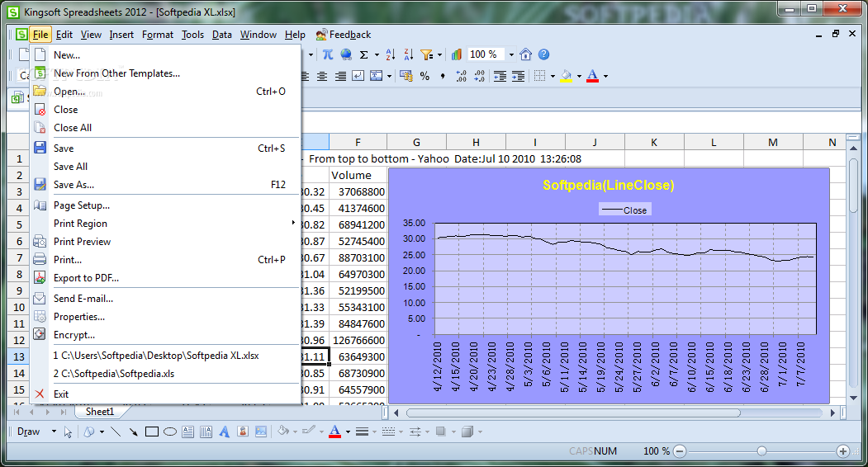
Task: Click the Insert Equation pi icon
Action: 328,54
